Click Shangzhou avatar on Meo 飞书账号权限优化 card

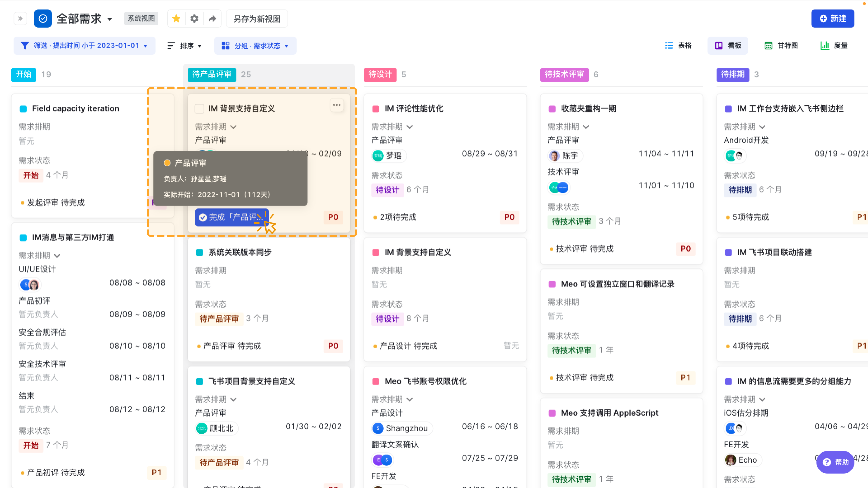402,428
